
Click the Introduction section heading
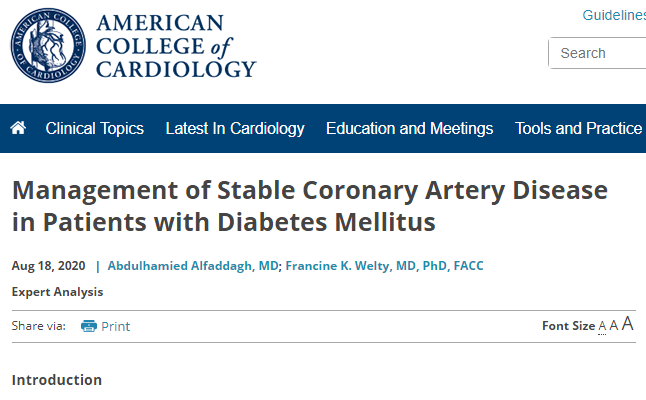coord(57,380)
